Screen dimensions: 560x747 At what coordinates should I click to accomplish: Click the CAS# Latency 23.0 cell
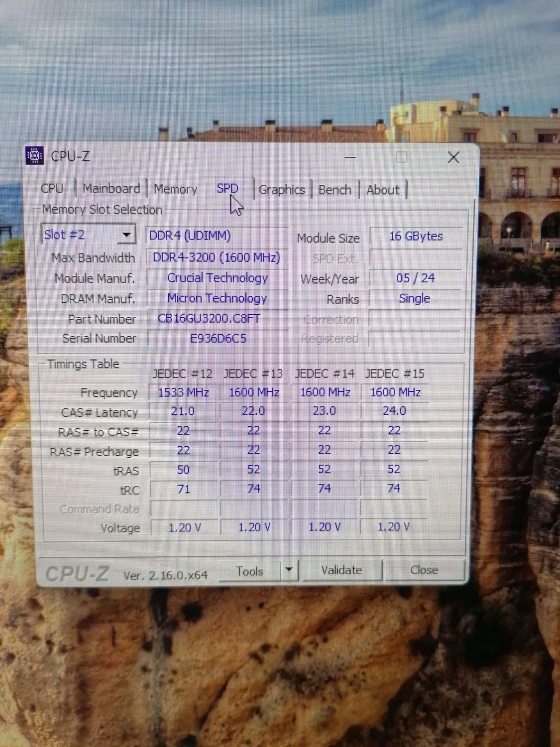tap(325, 411)
